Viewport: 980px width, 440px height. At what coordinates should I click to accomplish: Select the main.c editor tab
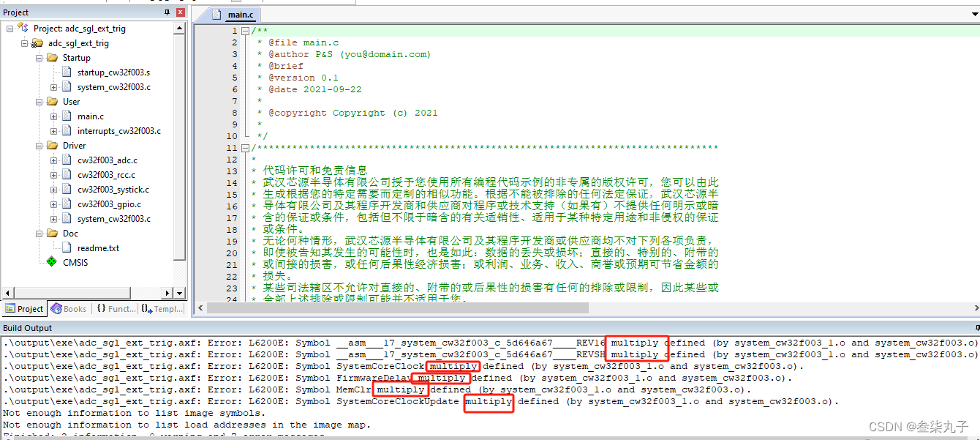coord(240,14)
